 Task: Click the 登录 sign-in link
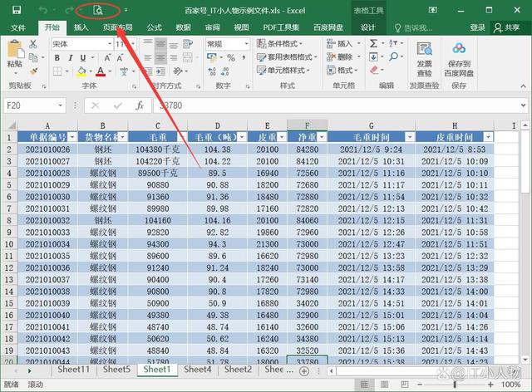(477, 27)
